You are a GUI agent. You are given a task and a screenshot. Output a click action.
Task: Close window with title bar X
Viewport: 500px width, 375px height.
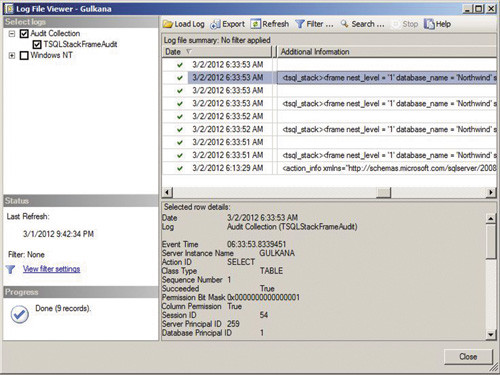coord(491,9)
